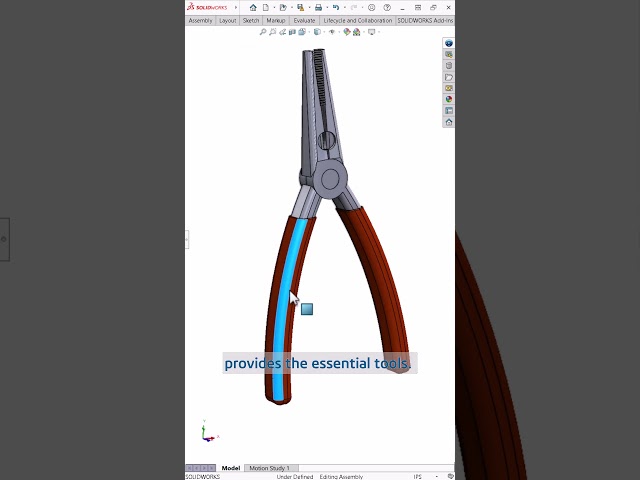Create a new document with New icon
This screenshot has height=480, width=640.
[266, 7]
